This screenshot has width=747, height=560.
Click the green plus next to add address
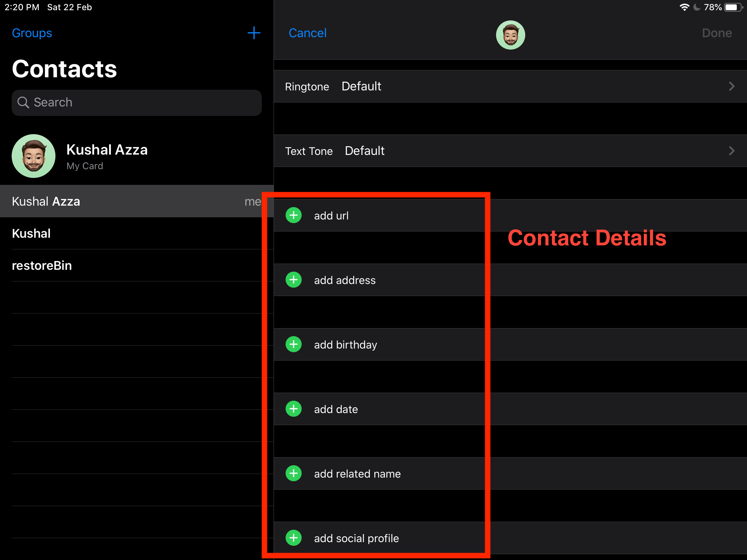(x=294, y=280)
